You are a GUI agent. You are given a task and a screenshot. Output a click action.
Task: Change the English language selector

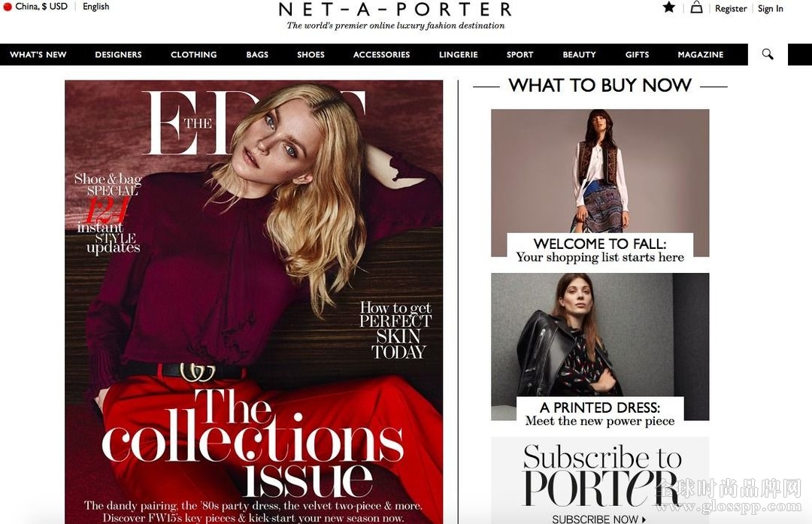[95, 7]
